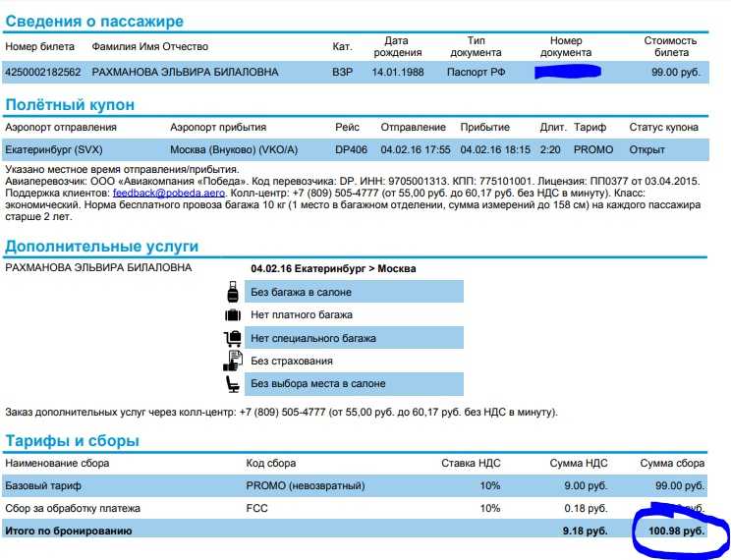Click the blue redacted document number

point(568,72)
